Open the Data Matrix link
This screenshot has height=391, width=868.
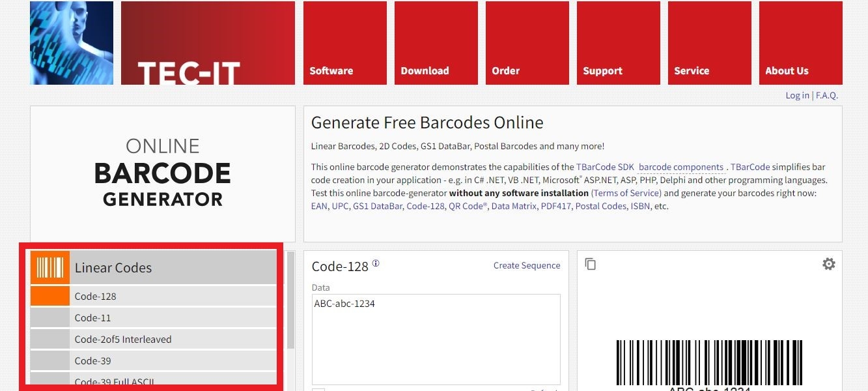(x=514, y=206)
